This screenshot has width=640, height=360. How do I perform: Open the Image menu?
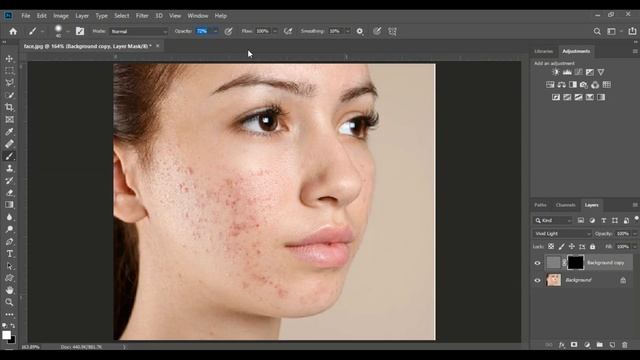[x=61, y=16]
